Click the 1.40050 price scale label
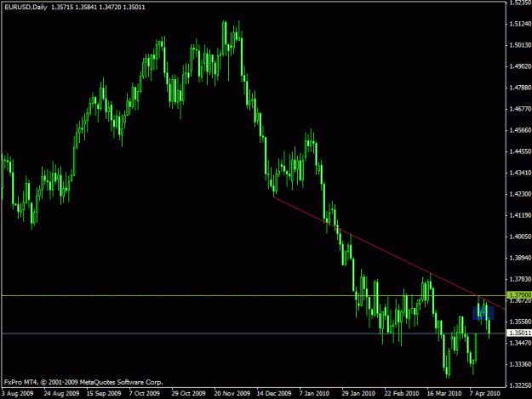Viewport: 532px width, 399px height. 520,237
